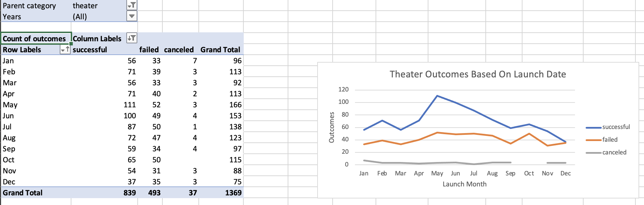Select the Years label cell
644x205 pixels.
(x=36, y=17)
